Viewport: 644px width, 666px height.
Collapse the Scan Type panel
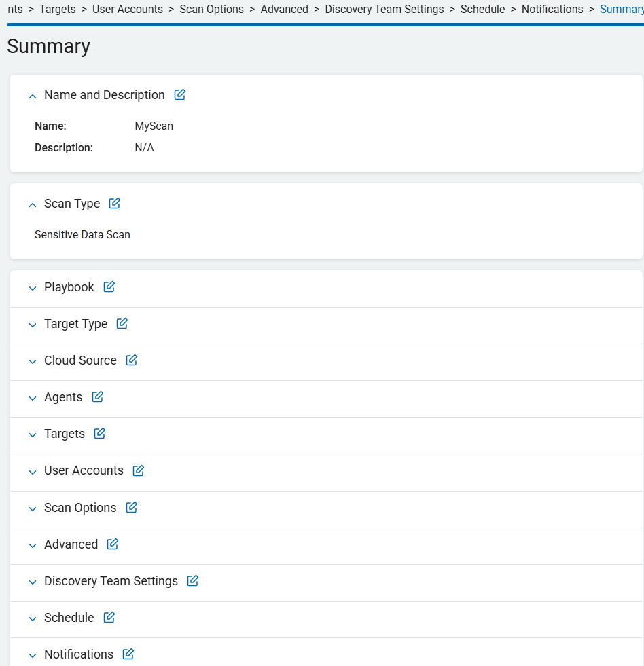[33, 204]
